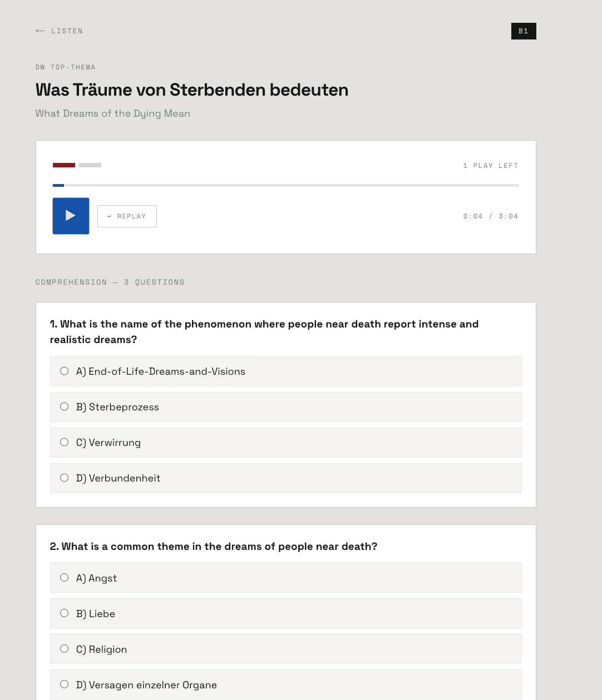This screenshot has height=700, width=602.
Task: Click the Replay button
Action: (x=127, y=216)
